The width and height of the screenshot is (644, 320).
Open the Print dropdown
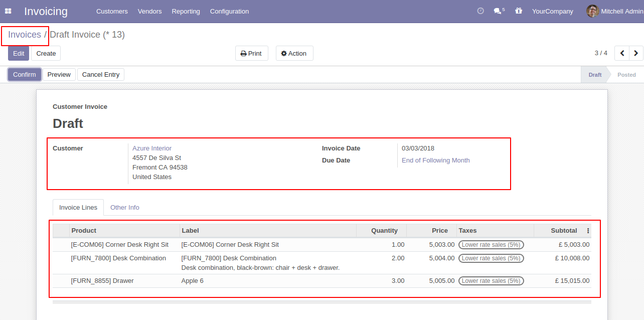[x=251, y=54]
